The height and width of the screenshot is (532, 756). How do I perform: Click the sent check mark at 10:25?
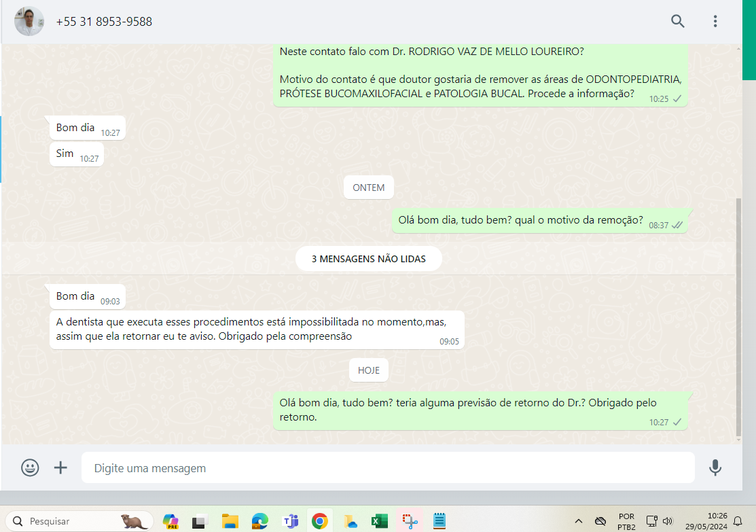677,99
